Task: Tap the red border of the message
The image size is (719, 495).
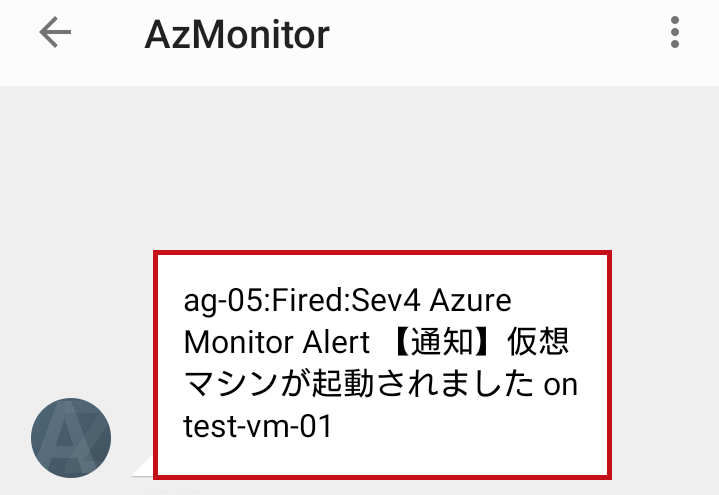Action: pos(382,253)
